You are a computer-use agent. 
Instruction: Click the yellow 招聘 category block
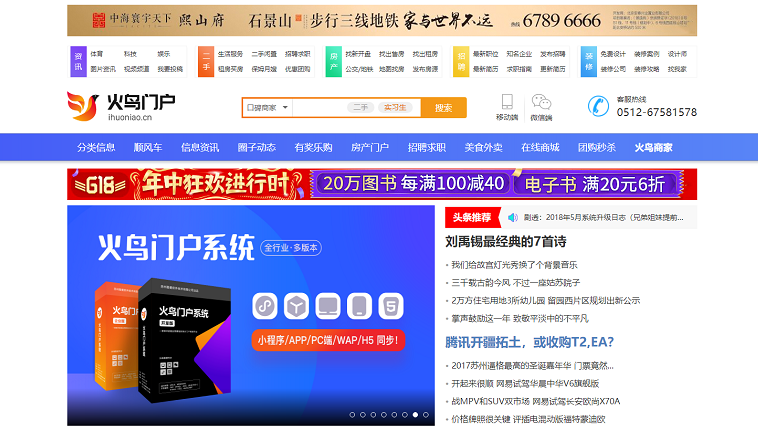pos(461,61)
